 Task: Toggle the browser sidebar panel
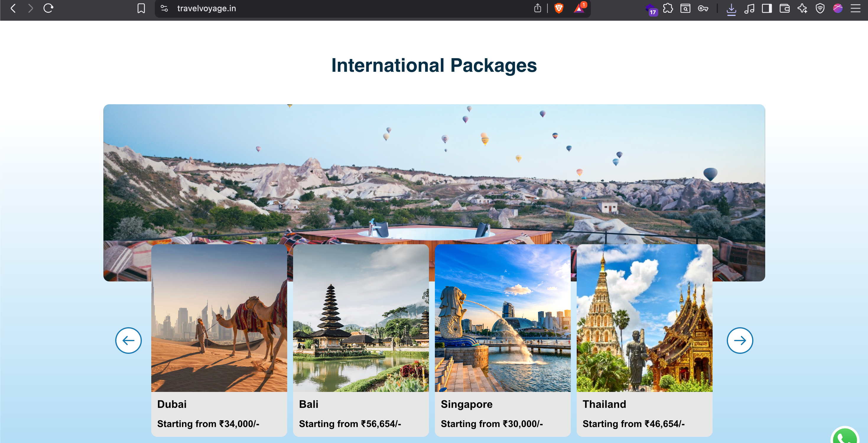coord(767,9)
